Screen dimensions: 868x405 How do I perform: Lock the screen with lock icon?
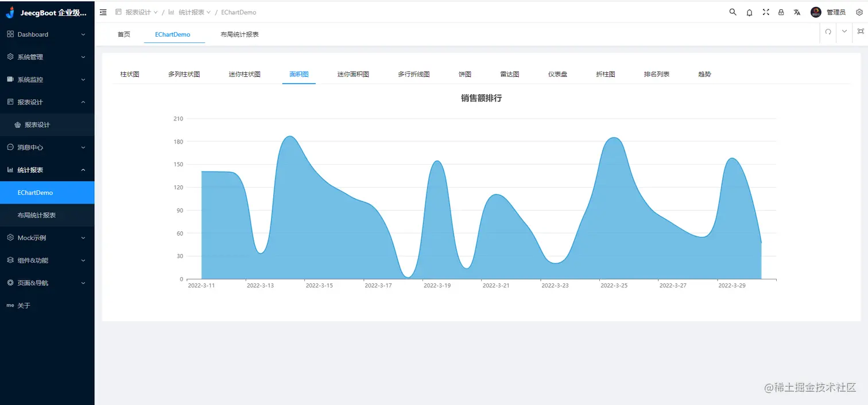coord(781,12)
